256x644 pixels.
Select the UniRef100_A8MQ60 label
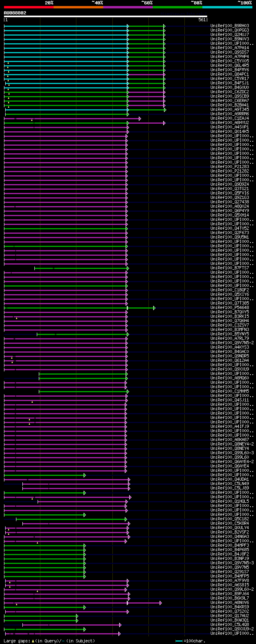pos(230,378)
